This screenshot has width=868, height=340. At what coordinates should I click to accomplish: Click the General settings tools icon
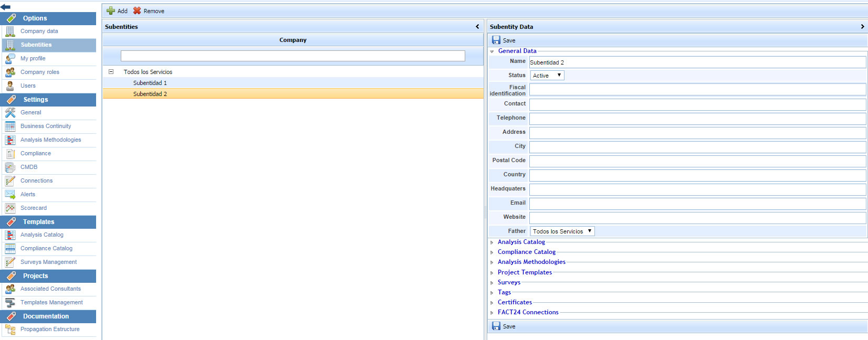coord(10,113)
